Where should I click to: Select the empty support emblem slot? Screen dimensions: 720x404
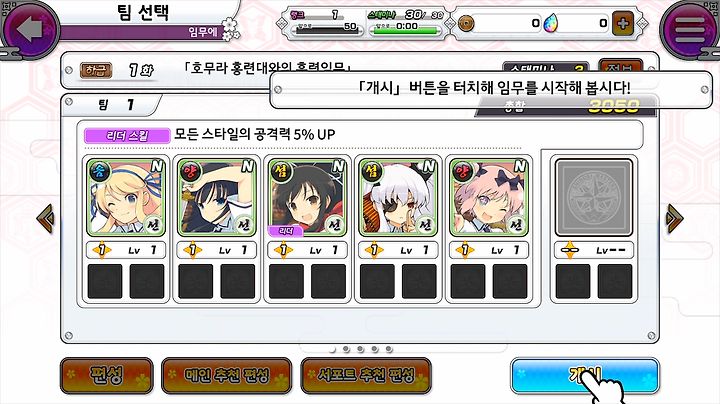tap(594, 197)
